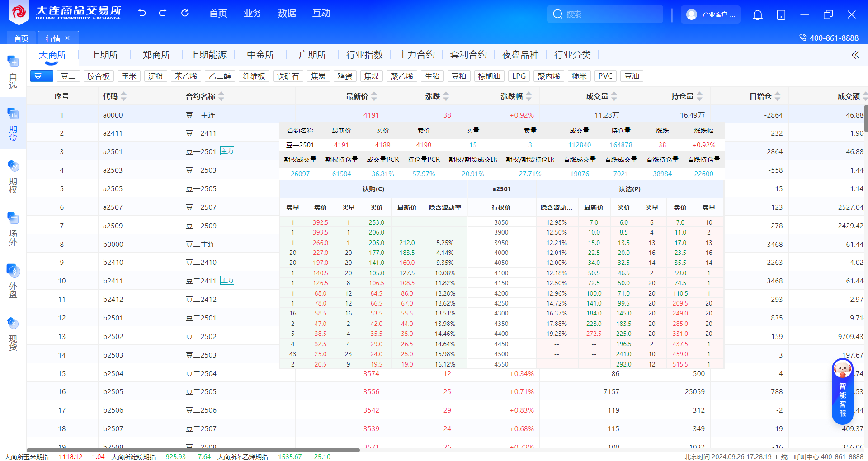
Task: Open the 期权 options sidebar icon
Action: (13, 176)
